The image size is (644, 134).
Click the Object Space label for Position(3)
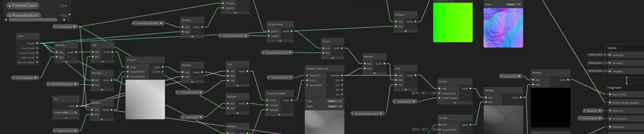pyautogui.click(x=595, y=55)
